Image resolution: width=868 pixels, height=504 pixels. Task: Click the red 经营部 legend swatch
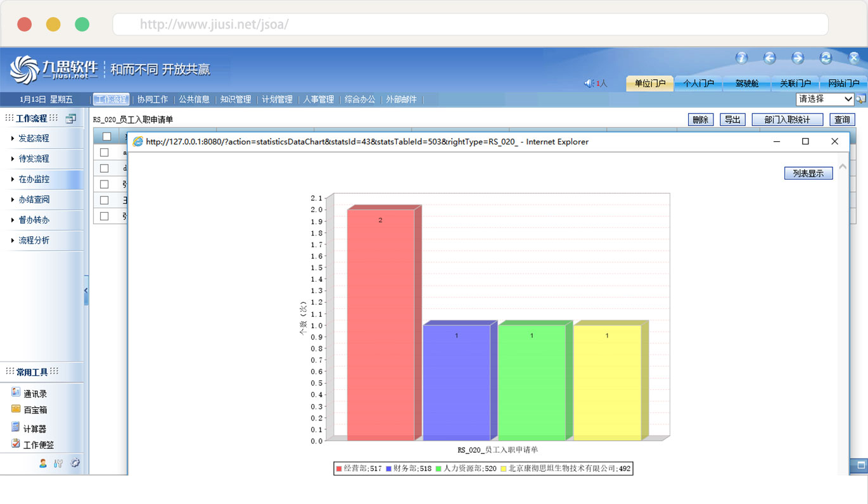tap(339, 469)
